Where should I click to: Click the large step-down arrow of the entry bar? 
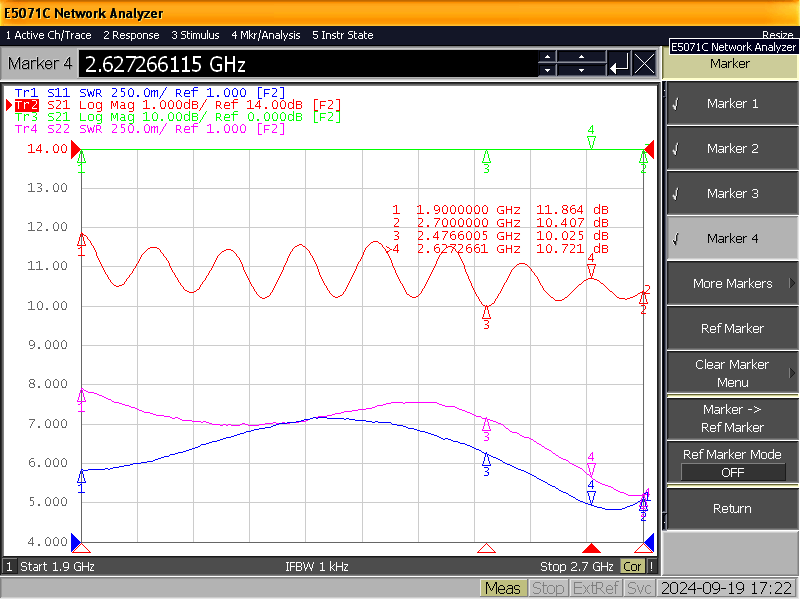point(582,70)
